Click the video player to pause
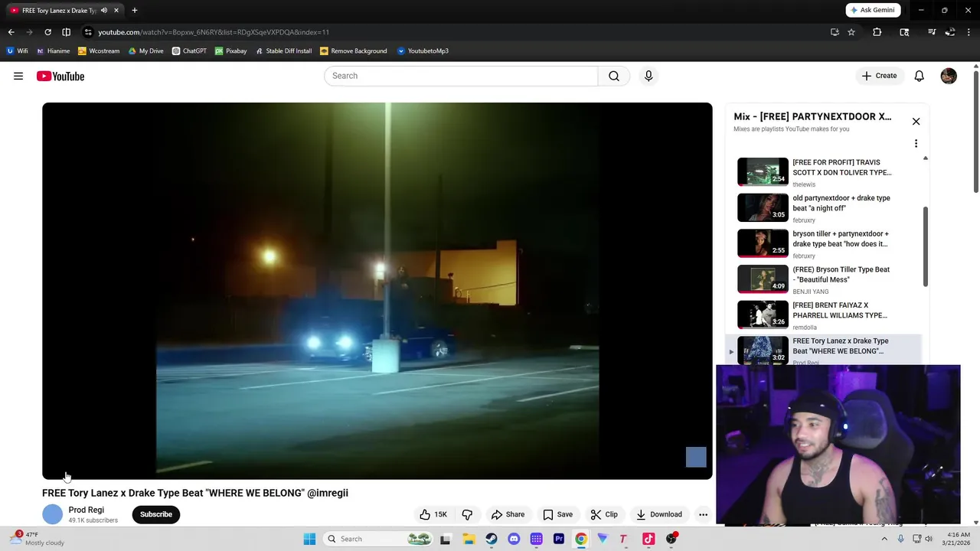Image resolution: width=980 pixels, height=551 pixels. 377,291
